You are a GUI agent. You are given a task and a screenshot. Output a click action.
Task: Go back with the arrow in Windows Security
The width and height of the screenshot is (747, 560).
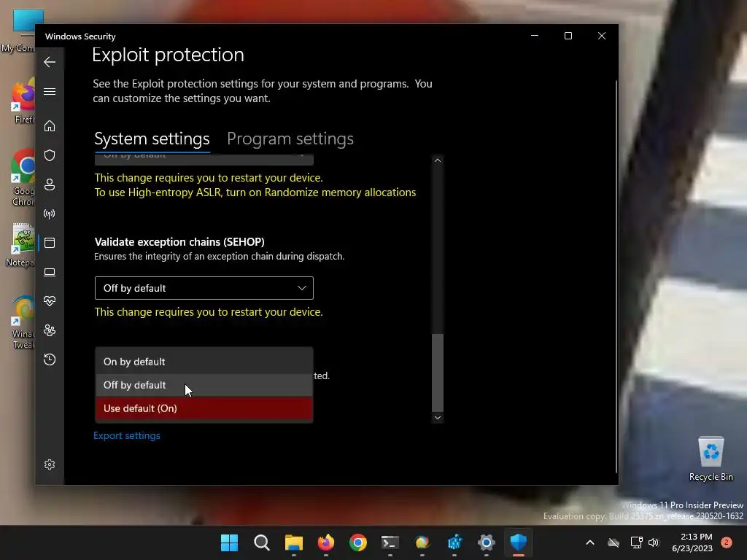coord(50,62)
